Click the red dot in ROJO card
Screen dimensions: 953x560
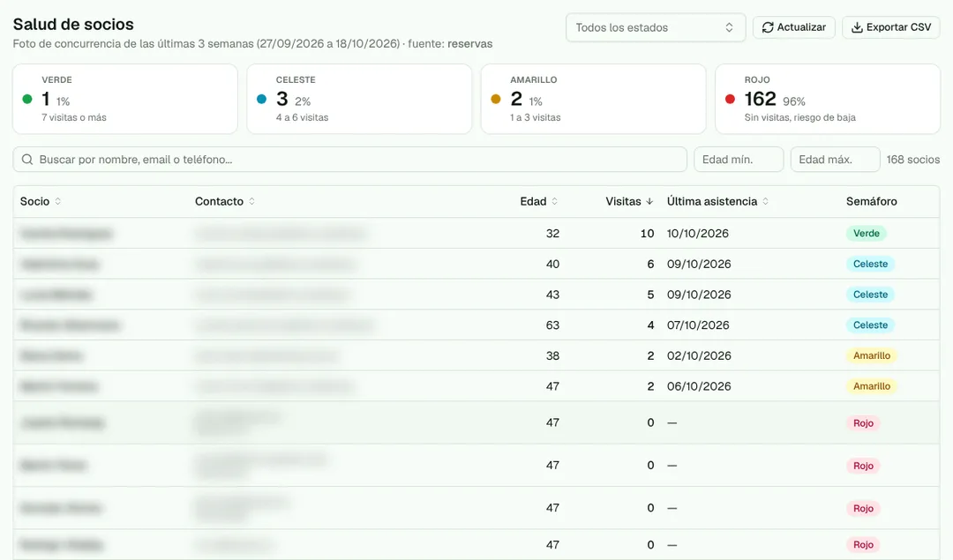pos(730,99)
